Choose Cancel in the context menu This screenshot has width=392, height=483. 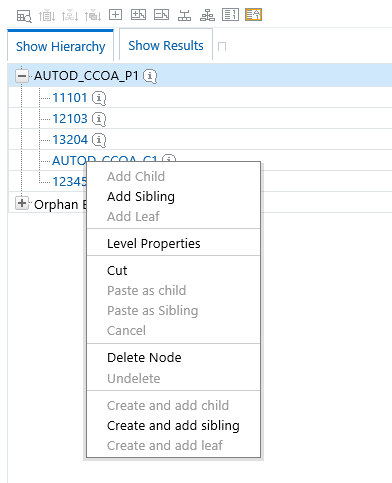pyautogui.click(x=126, y=331)
